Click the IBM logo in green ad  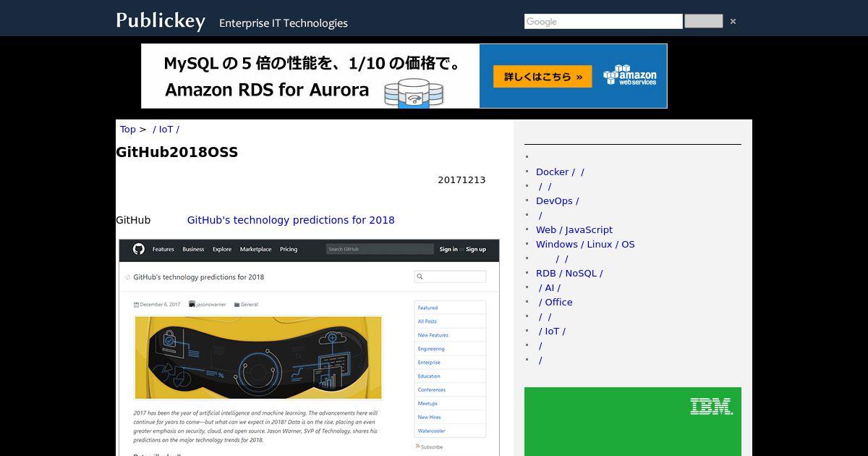pyautogui.click(x=711, y=406)
